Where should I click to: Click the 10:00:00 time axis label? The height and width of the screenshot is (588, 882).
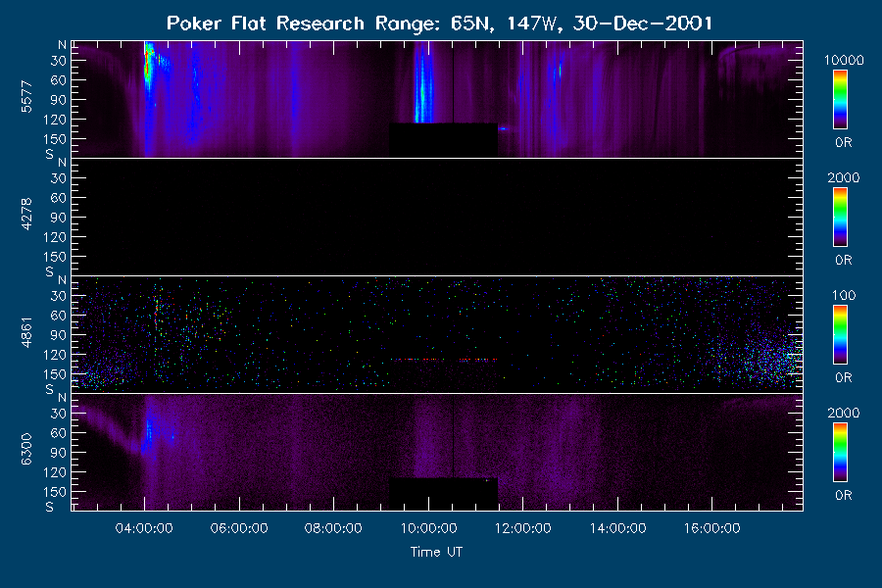point(428,528)
